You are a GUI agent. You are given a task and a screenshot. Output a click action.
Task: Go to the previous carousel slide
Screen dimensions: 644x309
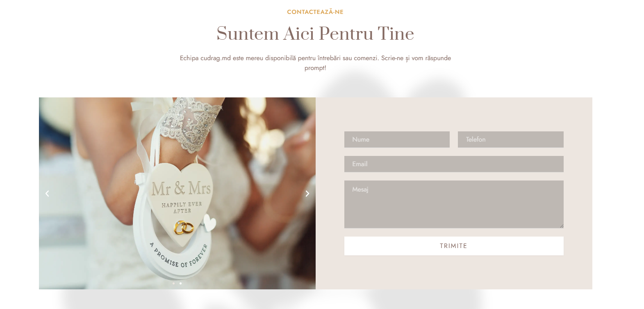tap(47, 194)
